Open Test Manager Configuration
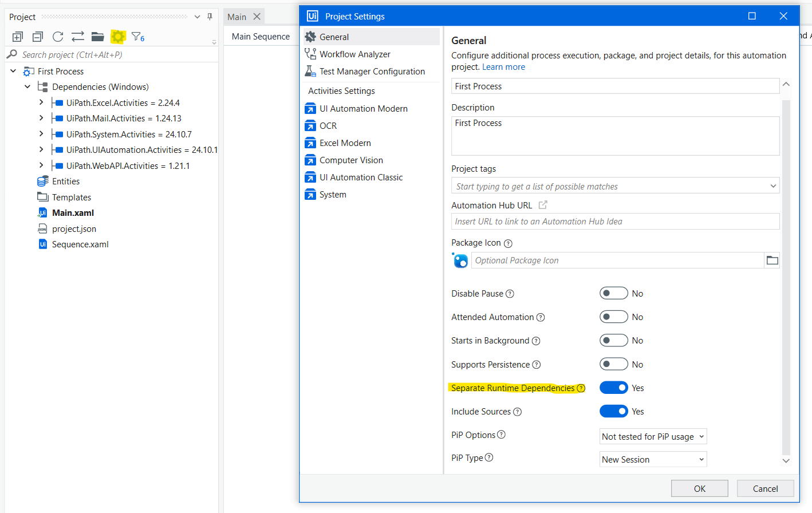This screenshot has height=513, width=812. [371, 71]
